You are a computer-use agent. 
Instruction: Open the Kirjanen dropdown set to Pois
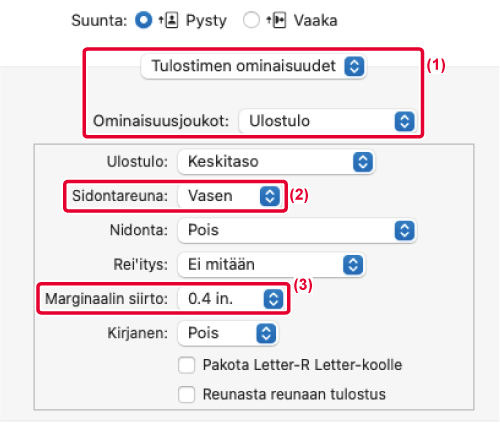[228, 333]
